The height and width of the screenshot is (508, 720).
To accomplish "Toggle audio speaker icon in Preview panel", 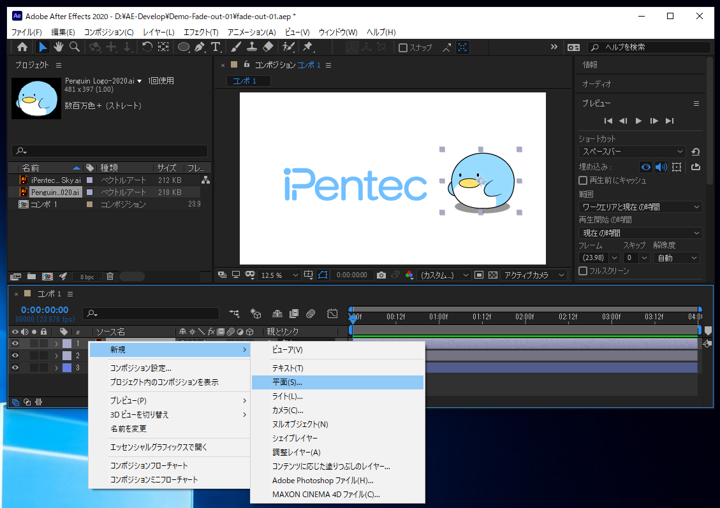I will [x=661, y=167].
